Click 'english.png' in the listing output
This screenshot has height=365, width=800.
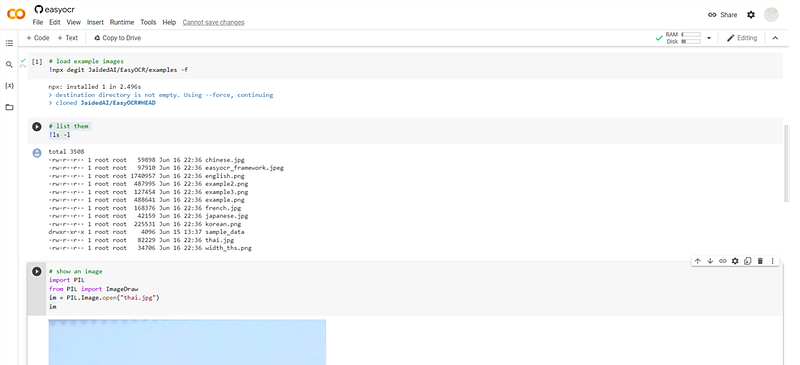225,176
